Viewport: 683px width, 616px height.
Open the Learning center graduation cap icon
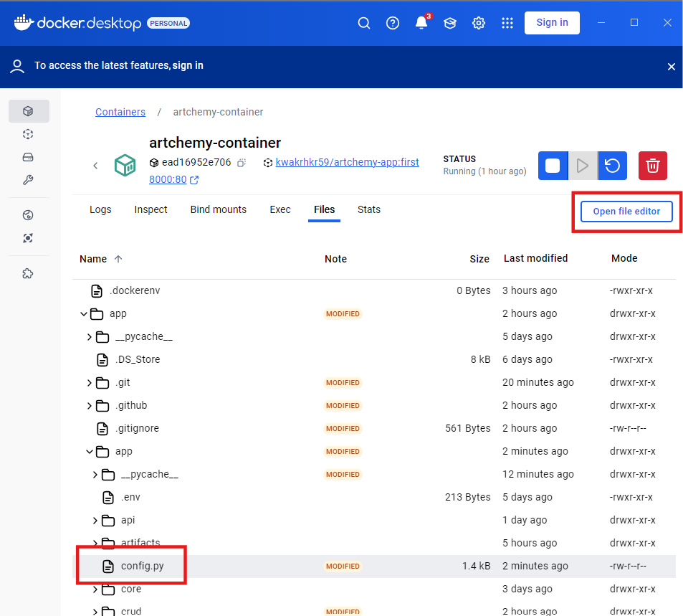point(450,23)
